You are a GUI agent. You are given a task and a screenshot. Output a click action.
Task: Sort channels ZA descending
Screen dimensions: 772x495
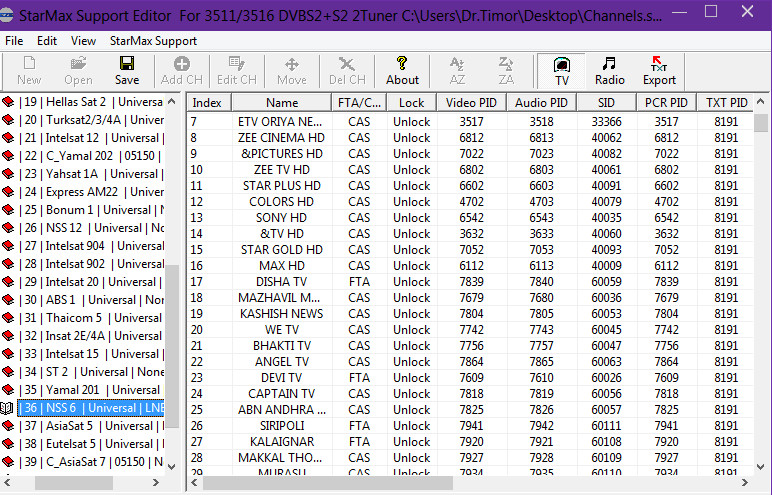pyautogui.click(x=506, y=71)
